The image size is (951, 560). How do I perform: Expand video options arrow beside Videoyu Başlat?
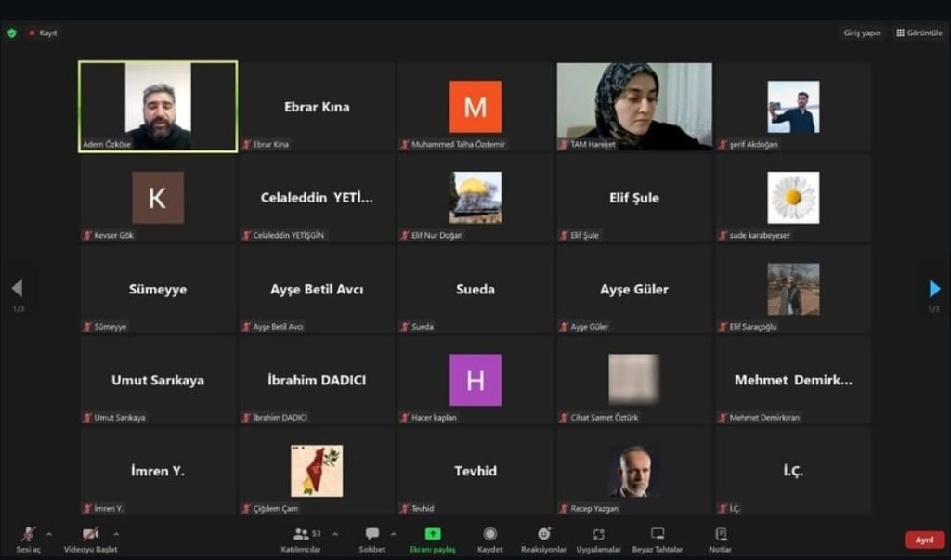click(x=116, y=534)
